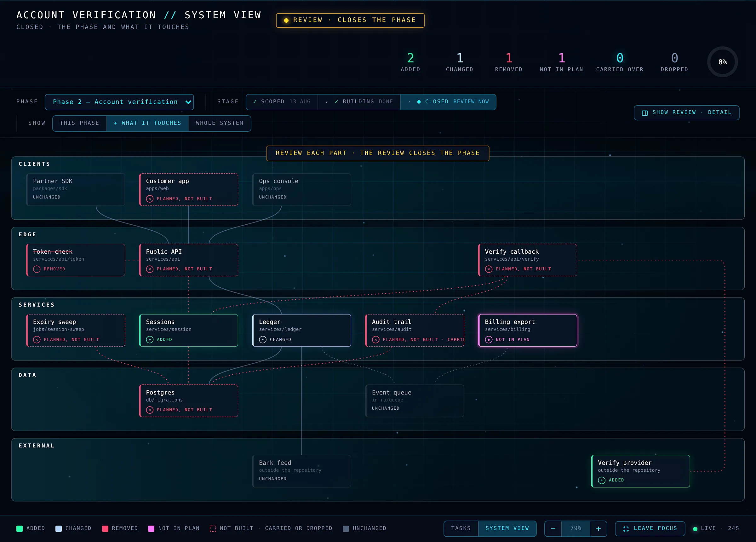Switch to the System View tab
This screenshot has width=756, height=542.
pos(507,528)
